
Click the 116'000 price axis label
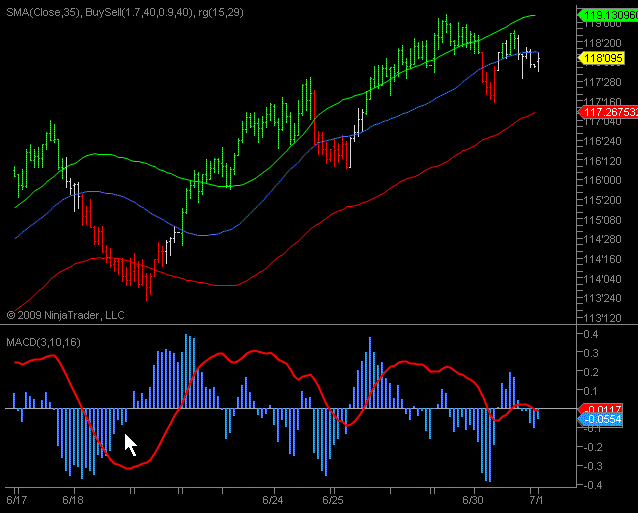(x=600, y=180)
